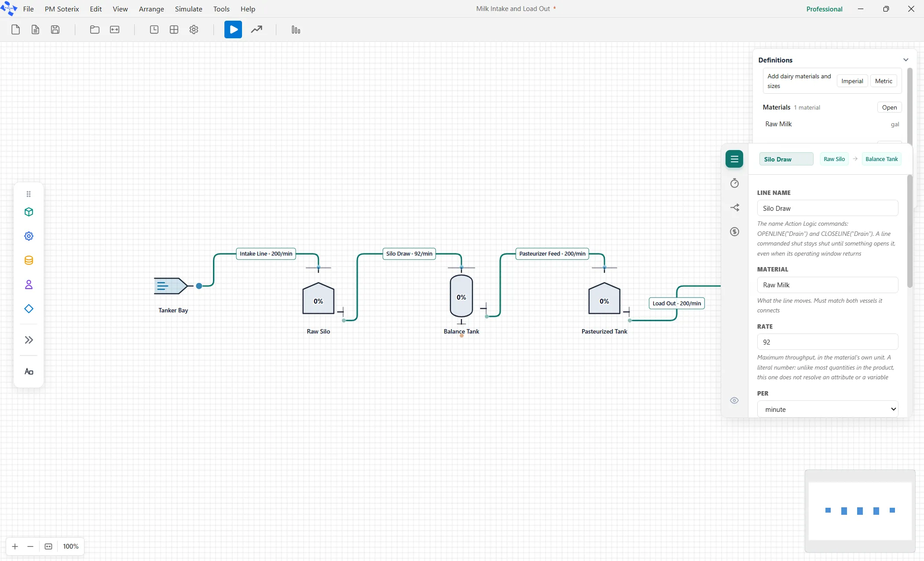
Task: Select the text label tool in palette
Action: click(x=29, y=372)
